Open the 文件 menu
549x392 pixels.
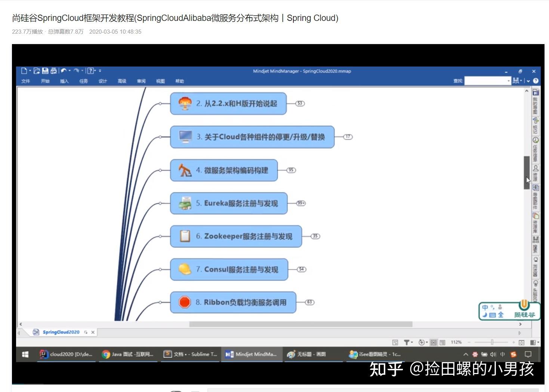coord(25,81)
